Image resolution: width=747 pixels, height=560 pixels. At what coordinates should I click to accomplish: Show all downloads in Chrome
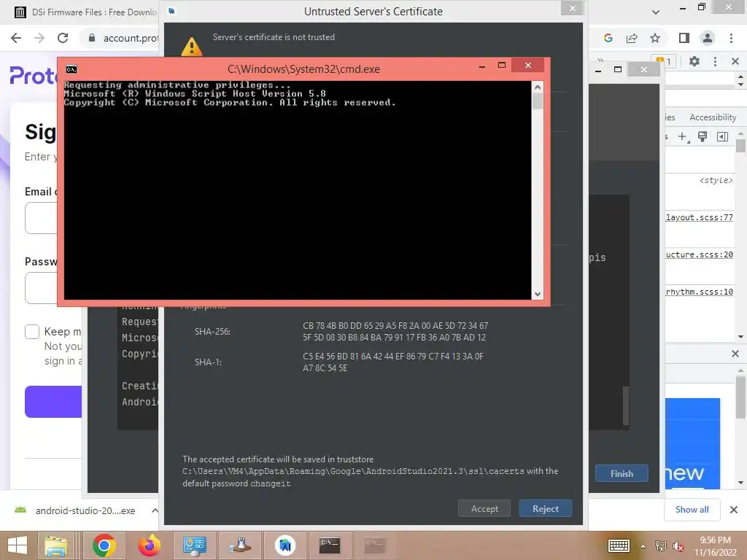tap(692, 510)
